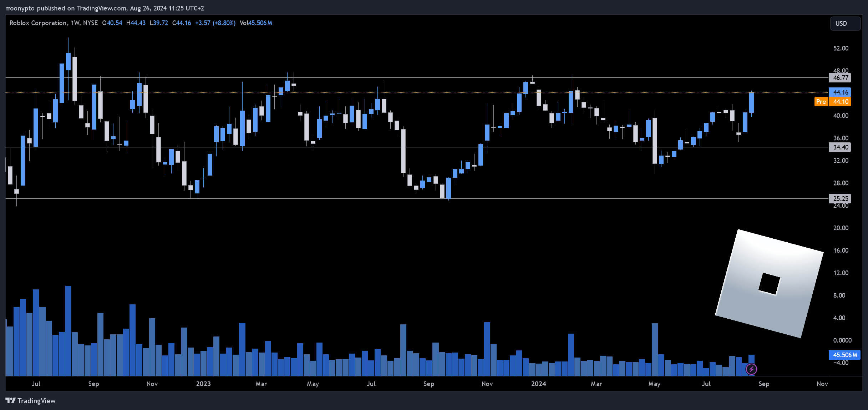
Task: Click the TradingView text at bottom left
Action: (36, 401)
